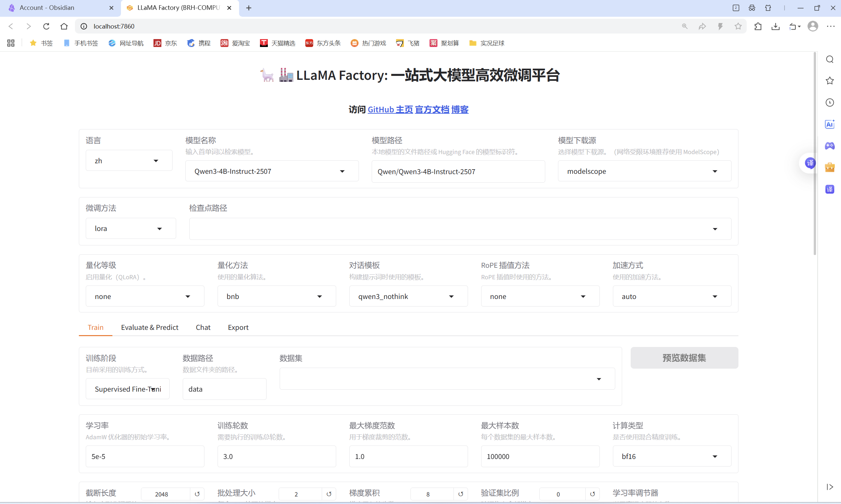The image size is (841, 504).
Task: Click the floating round translate button
Action: point(810,163)
